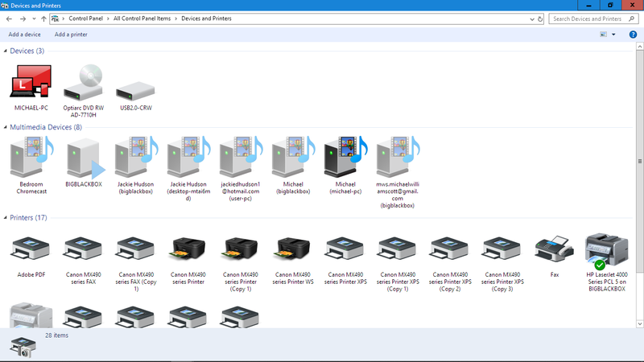Click Devices and Printers breadcrumb

pyautogui.click(x=207, y=19)
